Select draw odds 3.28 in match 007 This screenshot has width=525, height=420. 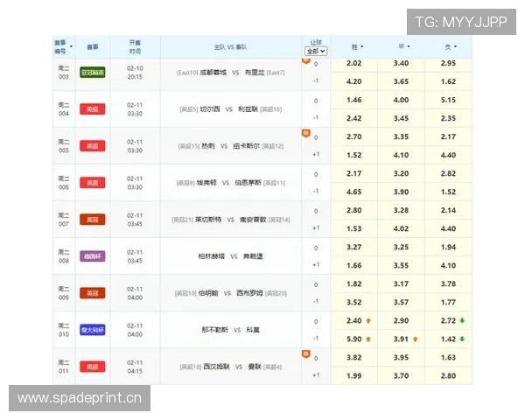[401, 210]
